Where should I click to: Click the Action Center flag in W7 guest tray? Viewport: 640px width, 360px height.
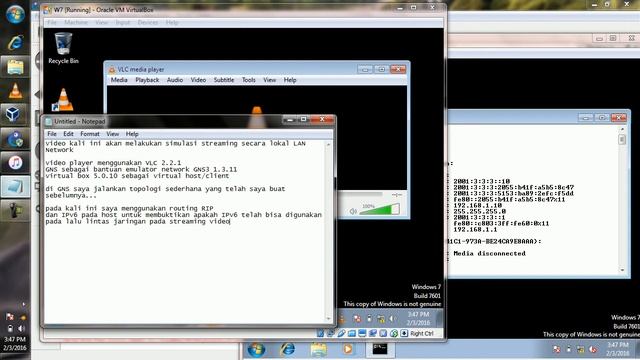(x=357, y=318)
